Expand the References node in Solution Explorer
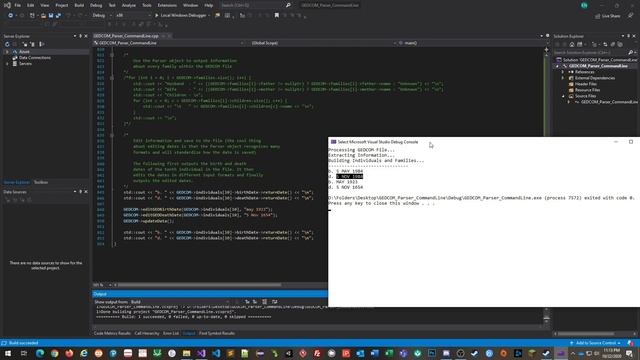The width and height of the screenshot is (640, 360). pos(563,72)
